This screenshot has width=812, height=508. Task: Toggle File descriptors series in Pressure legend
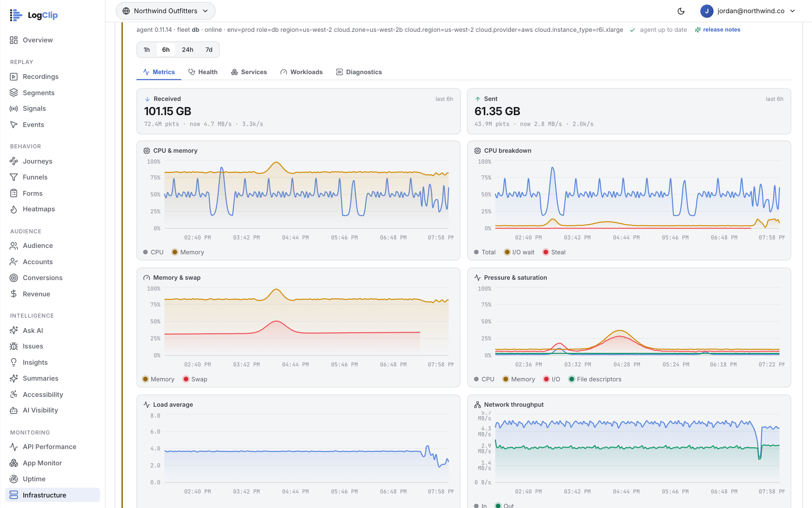tap(595, 379)
